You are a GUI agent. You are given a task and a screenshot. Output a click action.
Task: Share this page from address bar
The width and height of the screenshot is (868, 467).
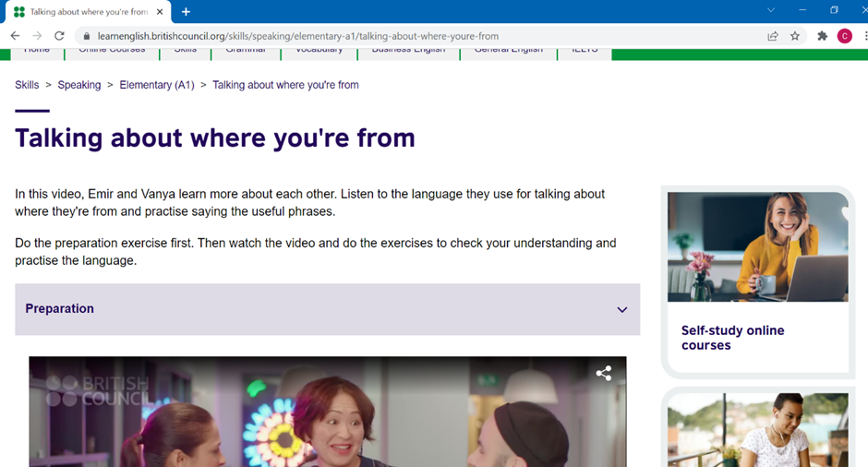tap(773, 36)
